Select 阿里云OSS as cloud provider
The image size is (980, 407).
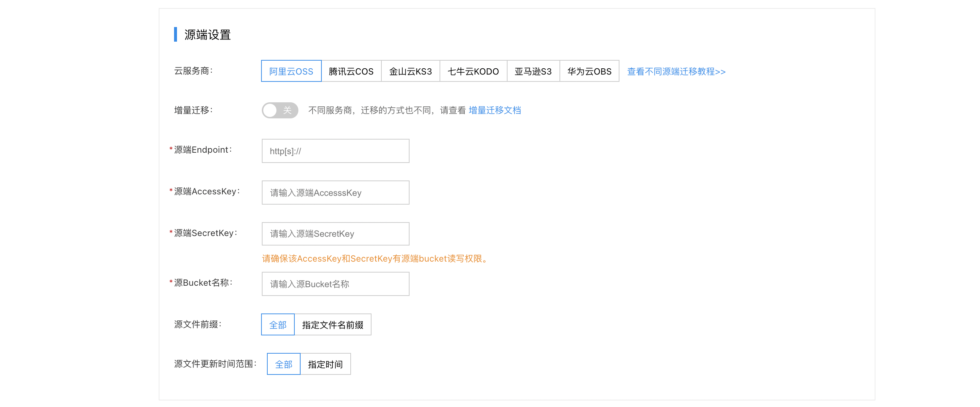(291, 71)
